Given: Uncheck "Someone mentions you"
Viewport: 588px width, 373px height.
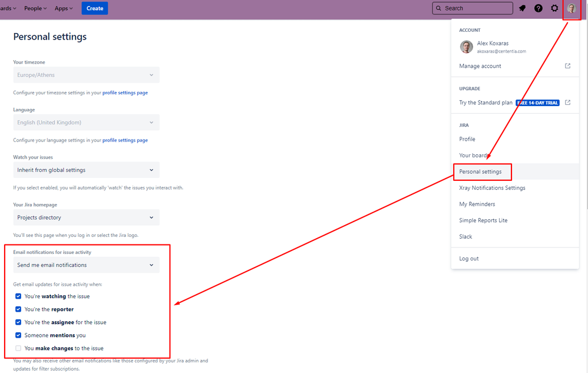Looking at the screenshot, I should [18, 335].
